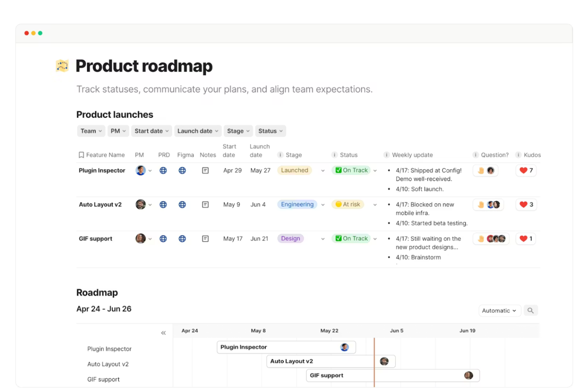This screenshot has width=588, height=392.
Task: Click the Launched stage tag
Action: click(x=294, y=170)
